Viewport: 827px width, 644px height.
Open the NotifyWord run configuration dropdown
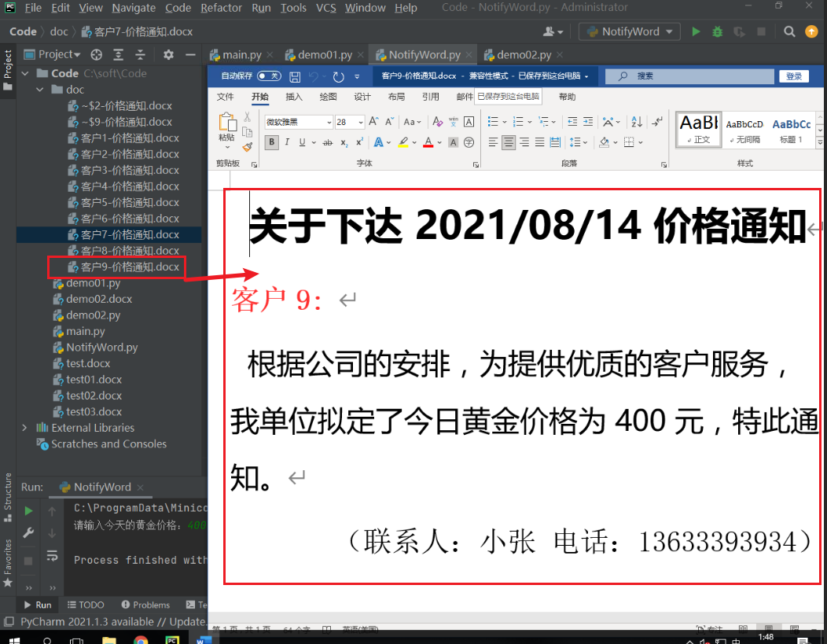(x=629, y=31)
